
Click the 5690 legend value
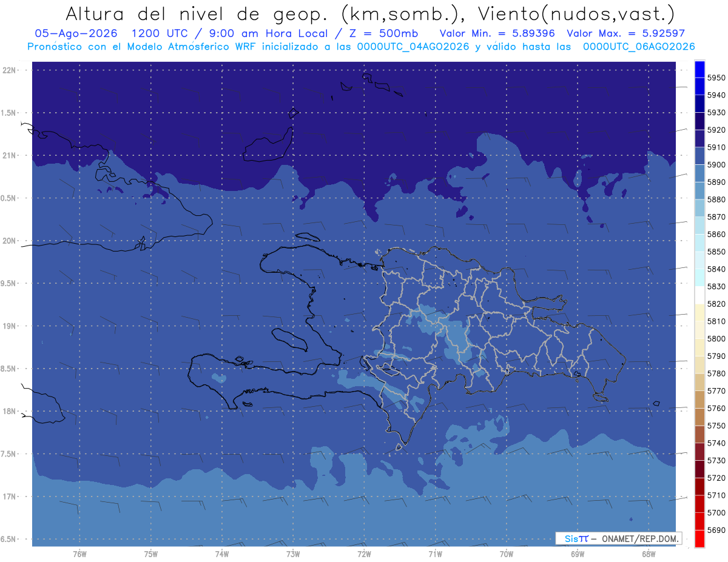(716, 530)
